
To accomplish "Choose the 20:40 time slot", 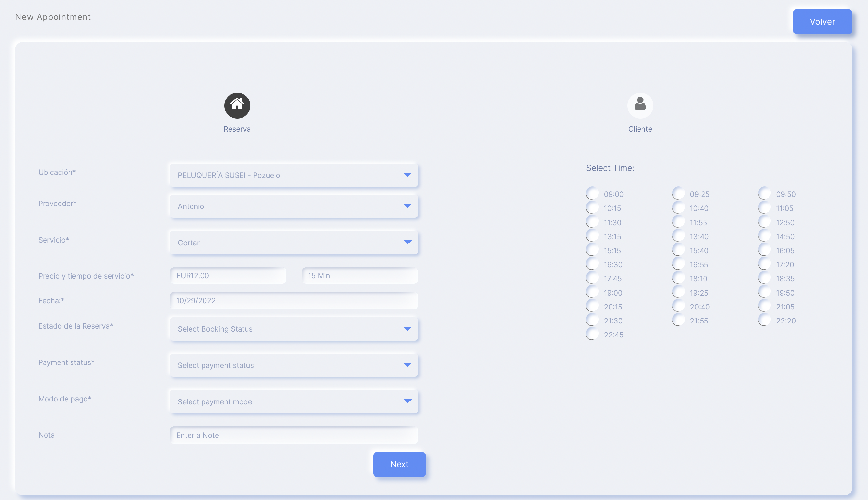I will 678,306.
